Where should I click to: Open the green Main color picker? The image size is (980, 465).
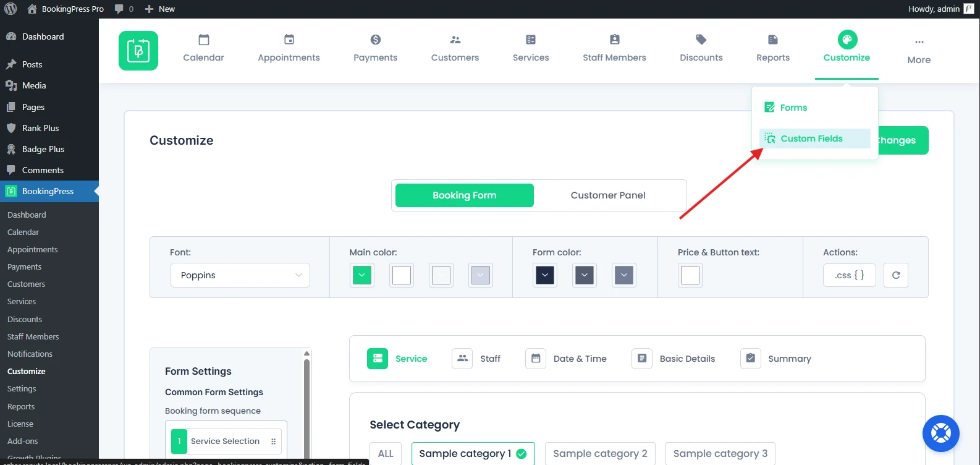click(362, 275)
